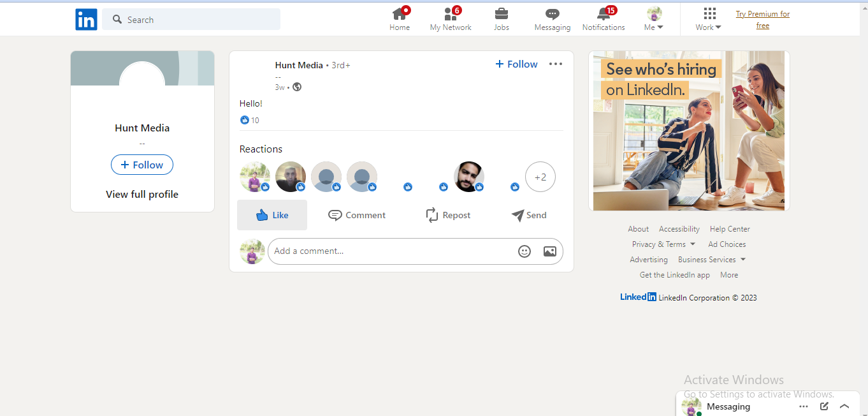Open Messaging overlay options three dots
The image size is (868, 416).
pyautogui.click(x=804, y=406)
